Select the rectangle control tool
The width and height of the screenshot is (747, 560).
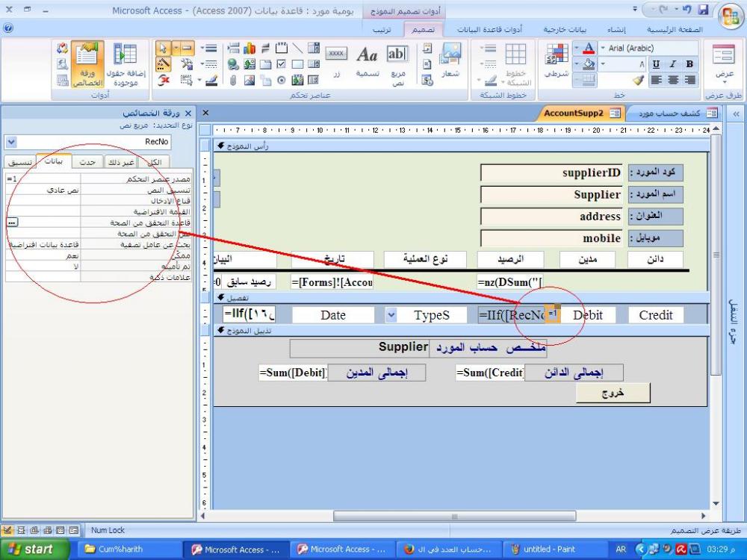[298, 64]
